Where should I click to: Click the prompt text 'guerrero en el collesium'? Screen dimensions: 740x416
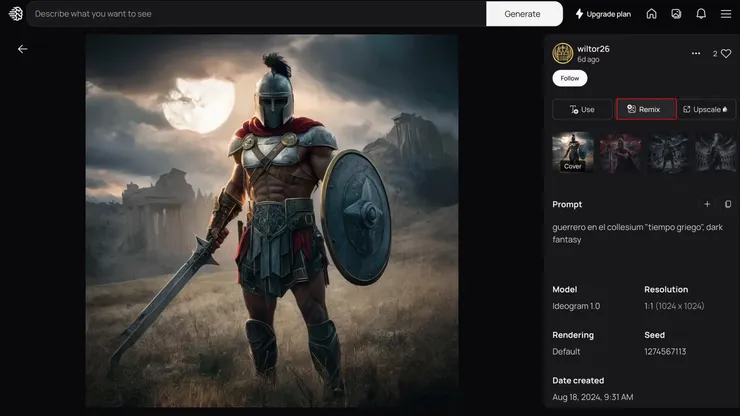597,227
